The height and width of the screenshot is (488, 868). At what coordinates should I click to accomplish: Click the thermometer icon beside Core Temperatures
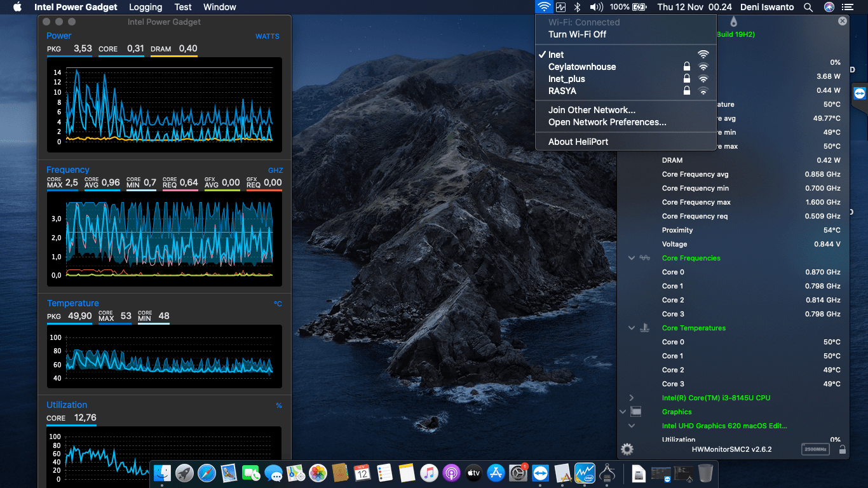(x=644, y=328)
